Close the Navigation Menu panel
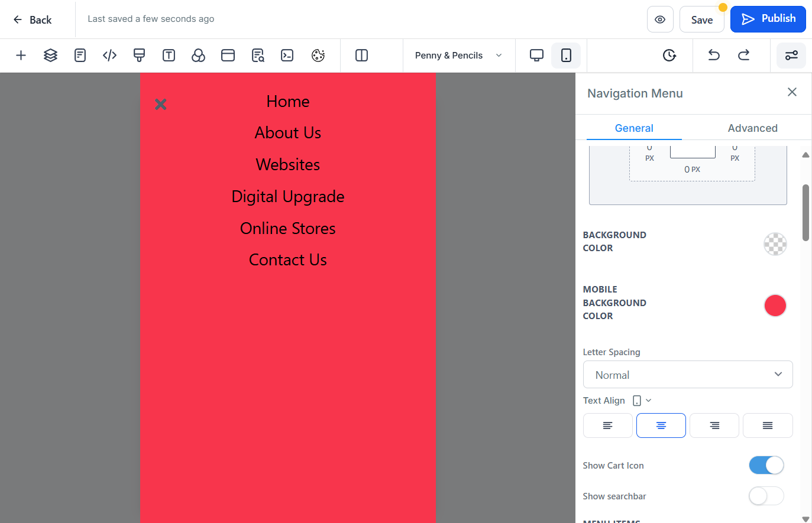Viewport: 812px width, 523px height. [x=792, y=92]
